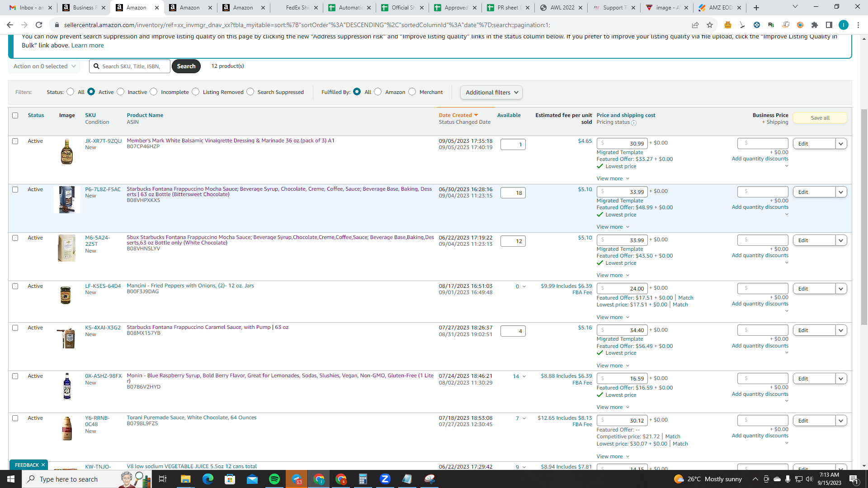Viewport: 868px width, 488px height.
Task: Expand the Additional filters dropdown
Action: [491, 92]
